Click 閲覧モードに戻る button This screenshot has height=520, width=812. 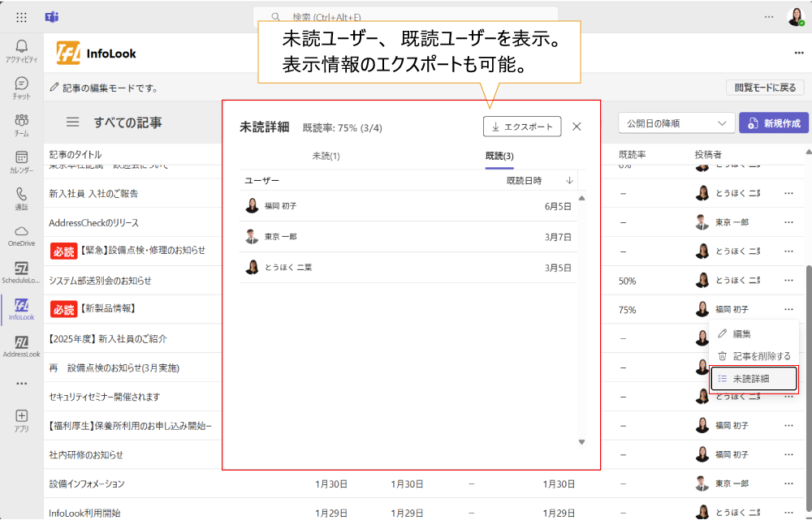(765, 88)
